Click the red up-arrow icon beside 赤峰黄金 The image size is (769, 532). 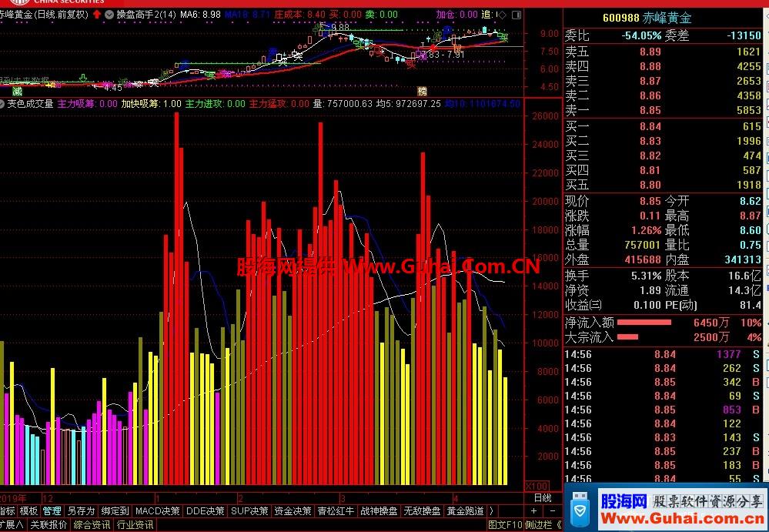(97, 15)
